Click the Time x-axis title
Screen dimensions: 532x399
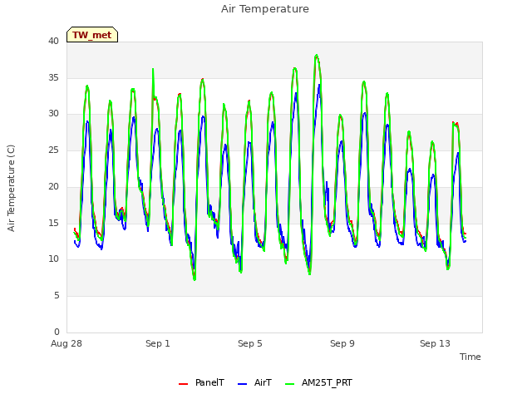(x=470, y=357)
